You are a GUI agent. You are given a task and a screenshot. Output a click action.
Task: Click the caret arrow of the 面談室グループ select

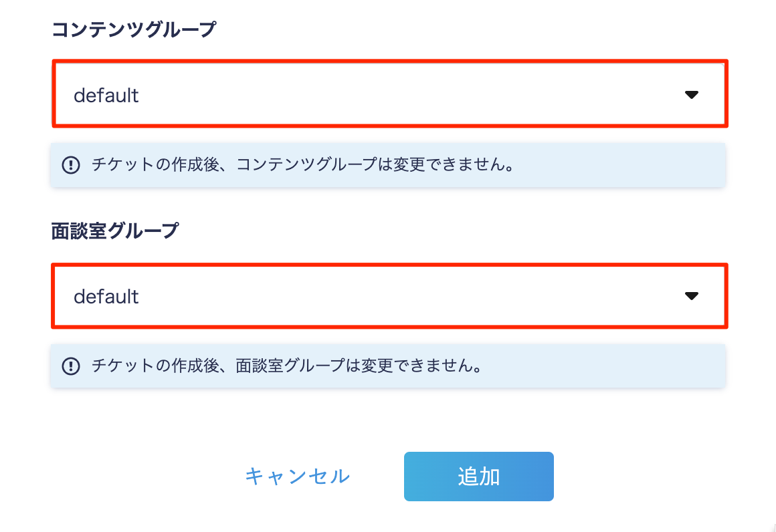(x=691, y=295)
